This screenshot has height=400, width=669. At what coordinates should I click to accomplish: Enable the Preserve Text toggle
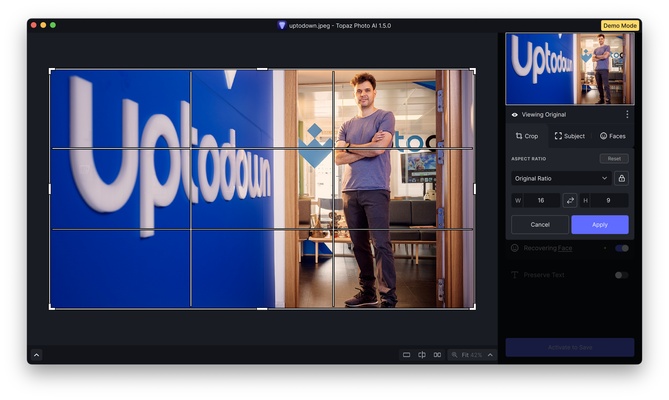[x=621, y=274]
